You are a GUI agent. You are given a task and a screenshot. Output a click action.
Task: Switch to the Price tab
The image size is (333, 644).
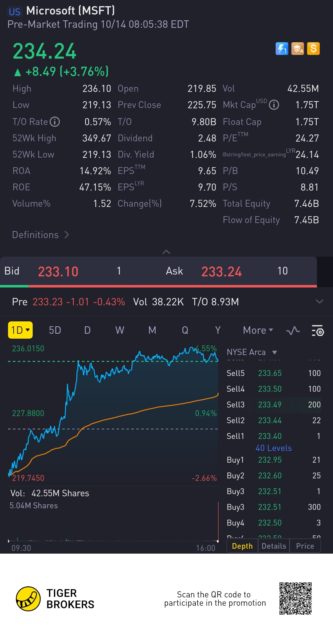click(305, 546)
